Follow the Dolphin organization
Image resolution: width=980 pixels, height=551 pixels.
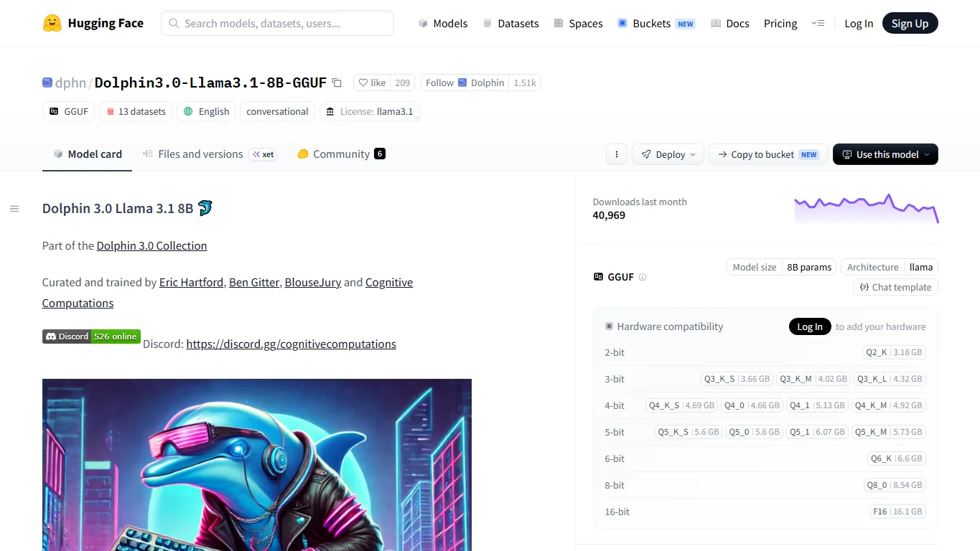(465, 83)
